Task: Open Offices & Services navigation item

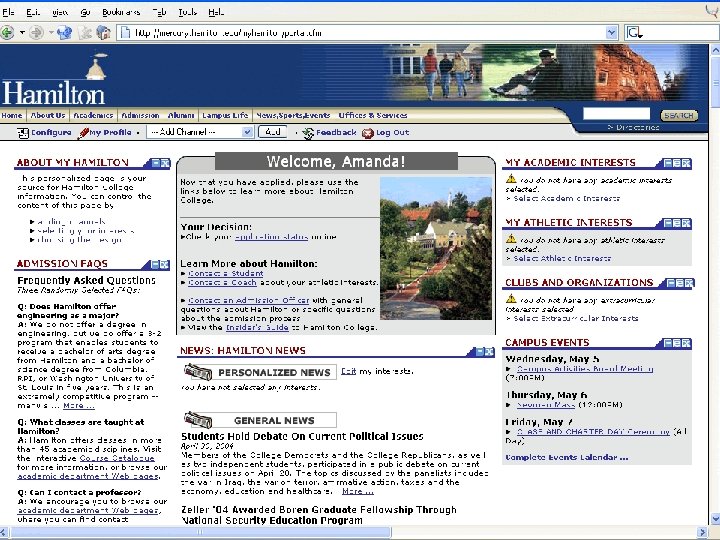Action: (x=373, y=115)
